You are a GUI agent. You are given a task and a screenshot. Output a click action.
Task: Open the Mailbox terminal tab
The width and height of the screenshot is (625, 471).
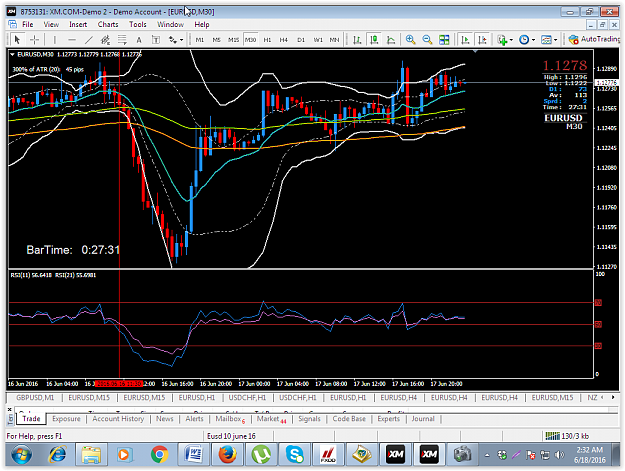point(230,419)
